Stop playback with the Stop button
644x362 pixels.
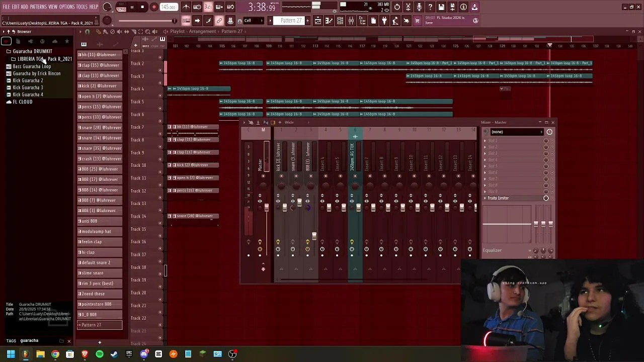click(x=143, y=7)
